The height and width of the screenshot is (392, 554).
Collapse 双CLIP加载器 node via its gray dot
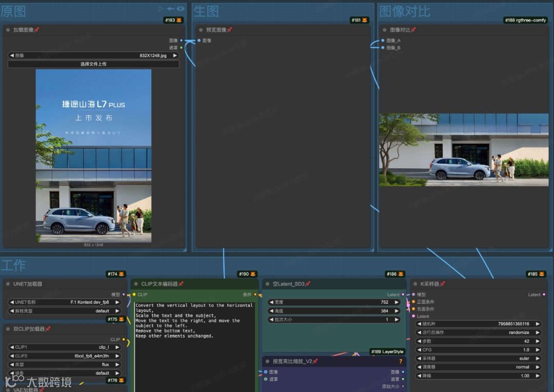point(8,329)
